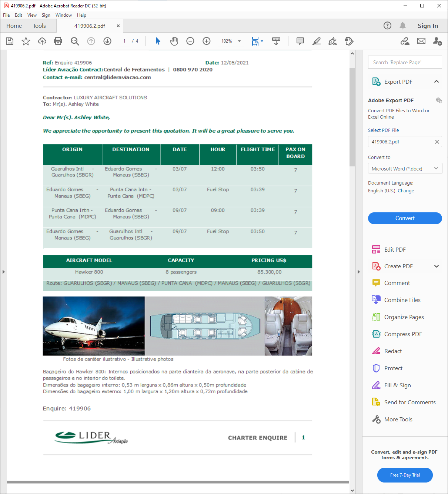
Task: Click the Save file icon
Action: coord(10,41)
